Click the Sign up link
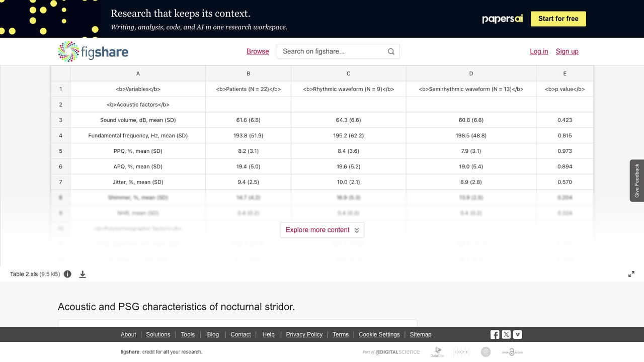 coord(567,51)
